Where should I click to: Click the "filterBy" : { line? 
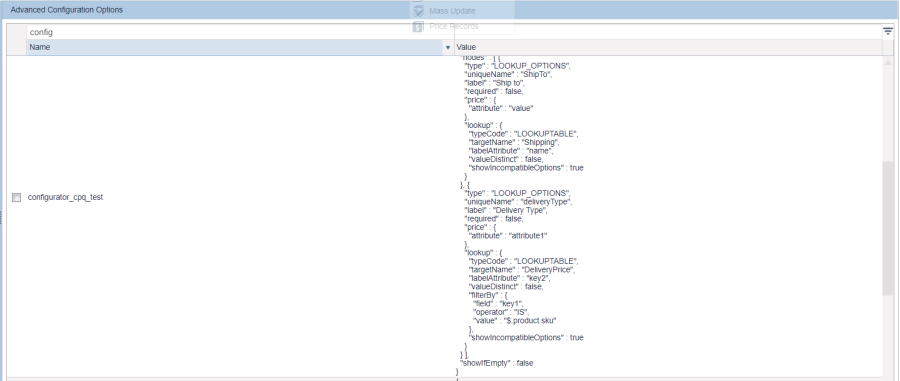pyautogui.click(x=489, y=295)
